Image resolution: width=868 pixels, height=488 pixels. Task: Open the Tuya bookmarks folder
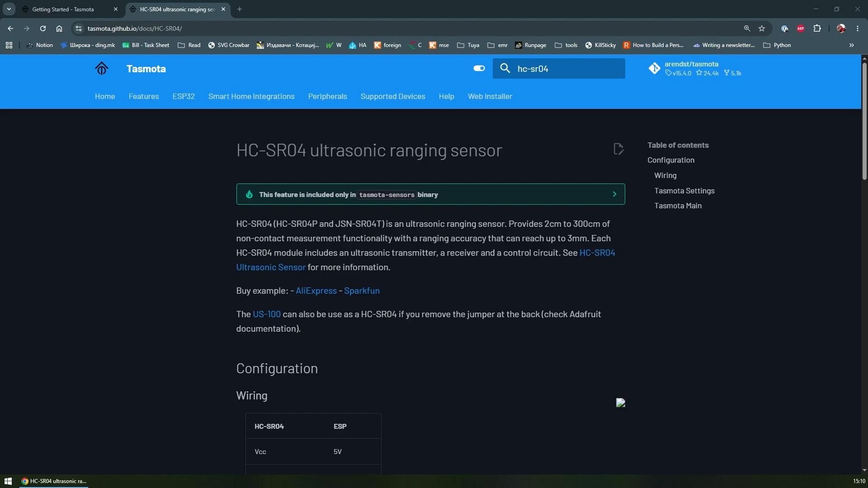[468, 45]
